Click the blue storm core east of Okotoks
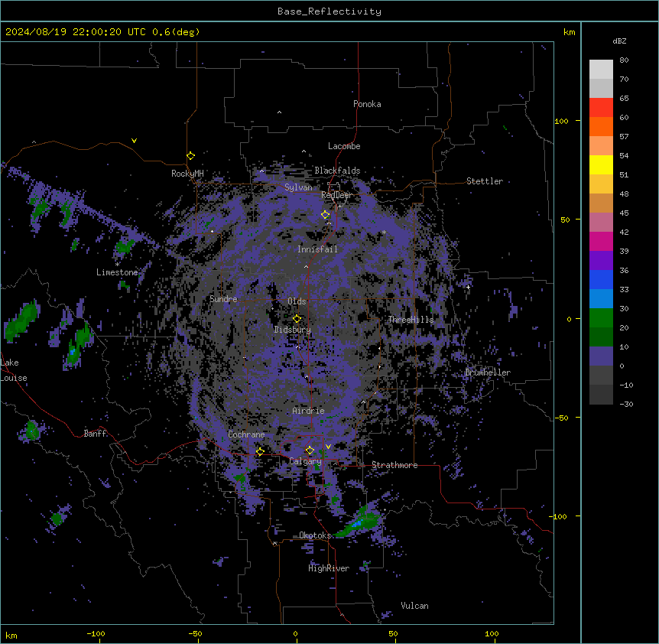659x644 pixels. point(357,524)
